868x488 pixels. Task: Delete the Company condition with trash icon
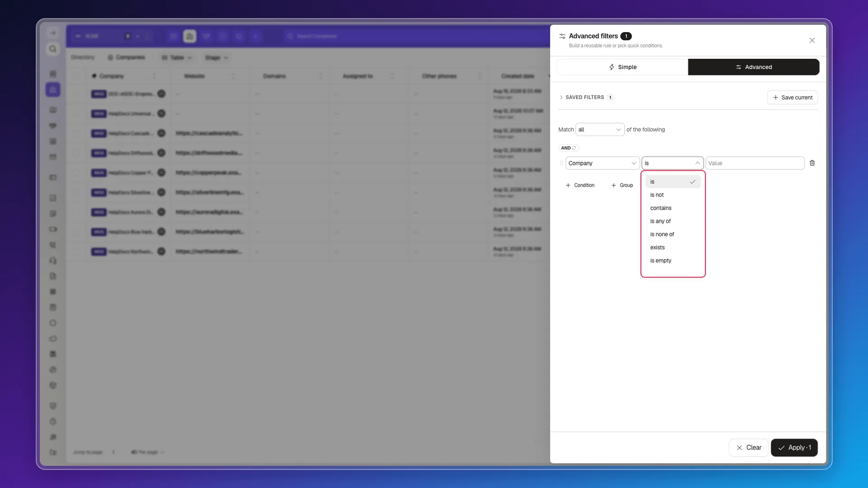pyautogui.click(x=812, y=163)
